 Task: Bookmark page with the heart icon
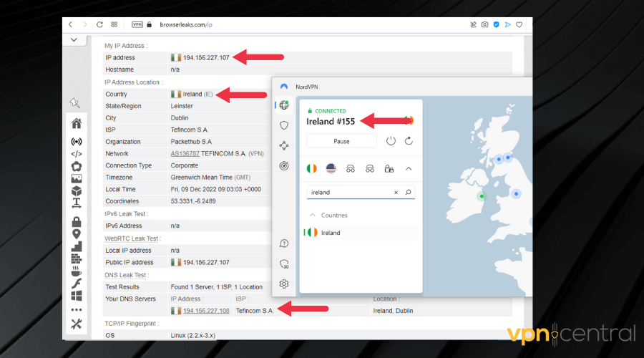(519, 24)
